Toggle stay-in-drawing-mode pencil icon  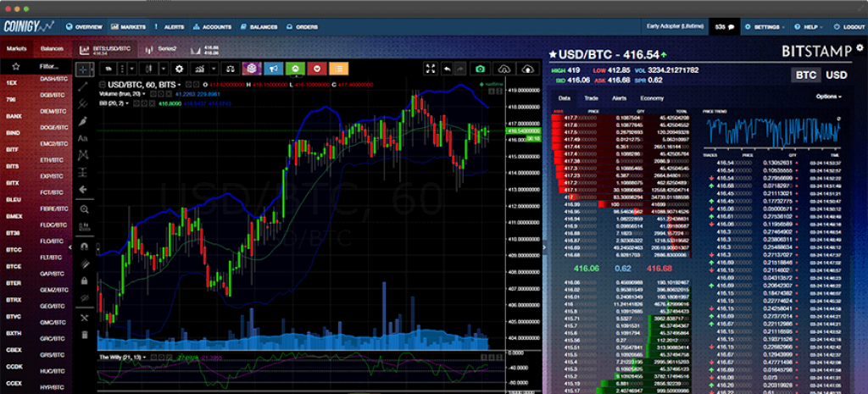84,264
